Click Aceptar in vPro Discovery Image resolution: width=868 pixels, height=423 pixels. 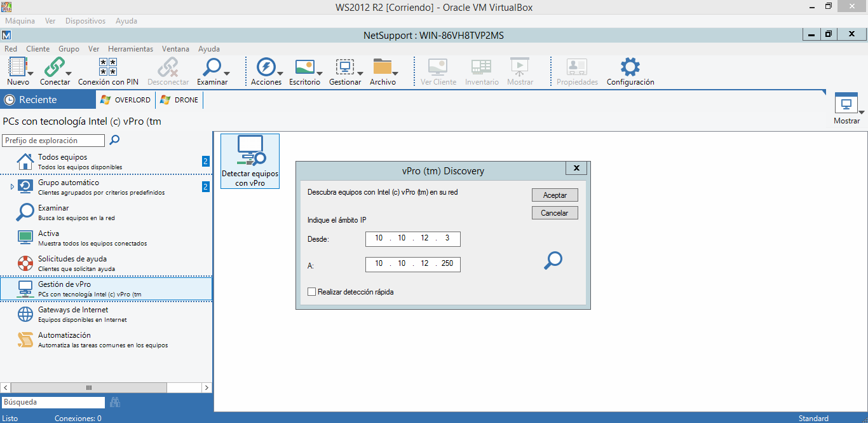(x=555, y=195)
